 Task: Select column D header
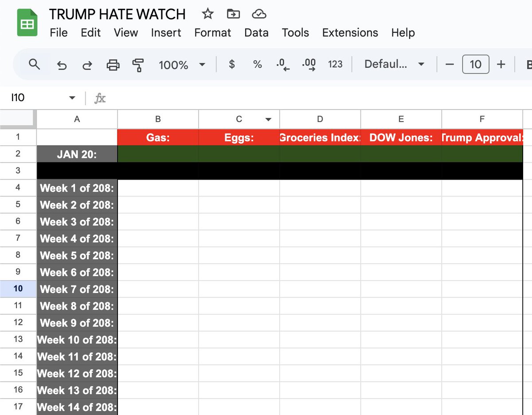[320, 119]
